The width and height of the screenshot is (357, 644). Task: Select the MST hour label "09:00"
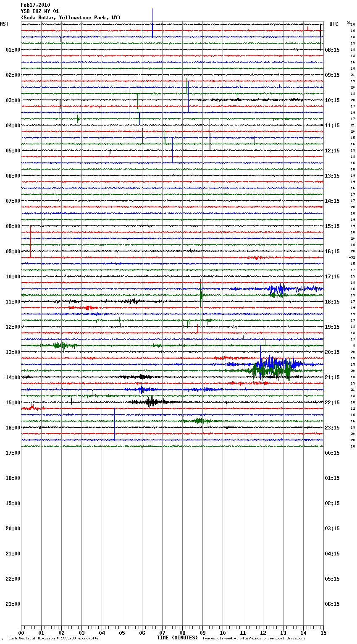tap(13, 251)
